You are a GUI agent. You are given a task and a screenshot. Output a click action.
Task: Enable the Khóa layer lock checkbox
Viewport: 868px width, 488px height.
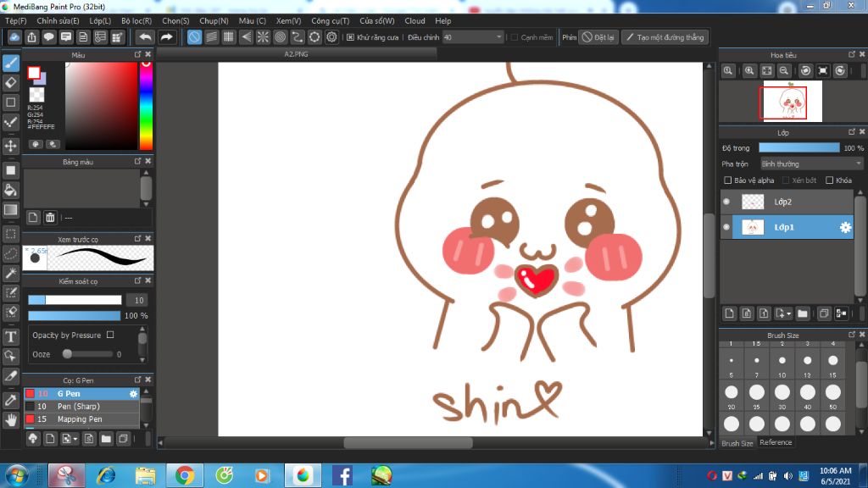[x=829, y=180]
